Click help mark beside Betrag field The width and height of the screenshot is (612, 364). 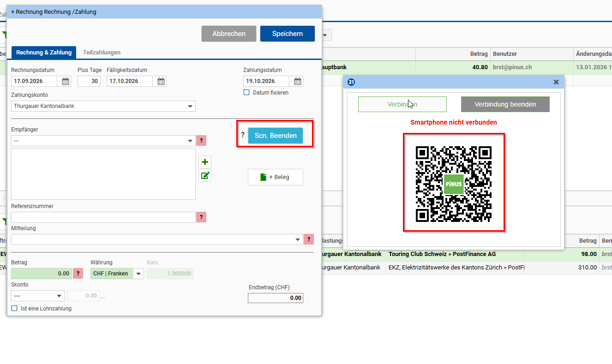click(78, 274)
